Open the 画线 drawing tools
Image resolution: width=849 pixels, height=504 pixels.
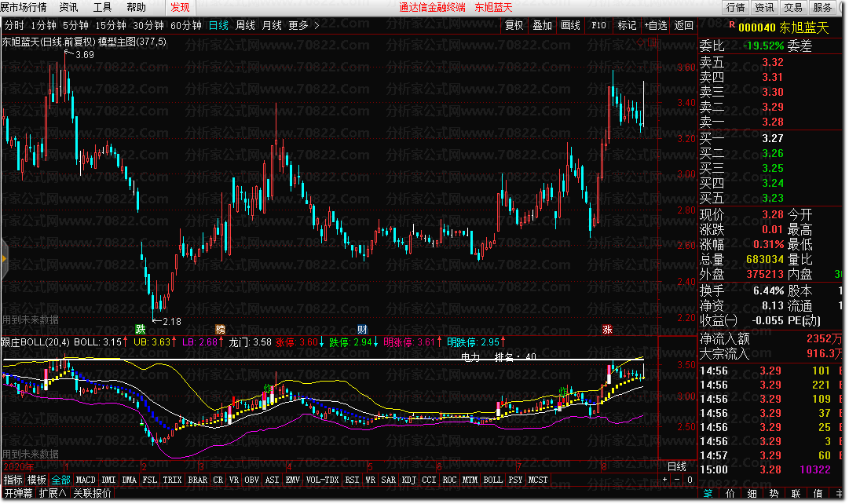[570, 25]
